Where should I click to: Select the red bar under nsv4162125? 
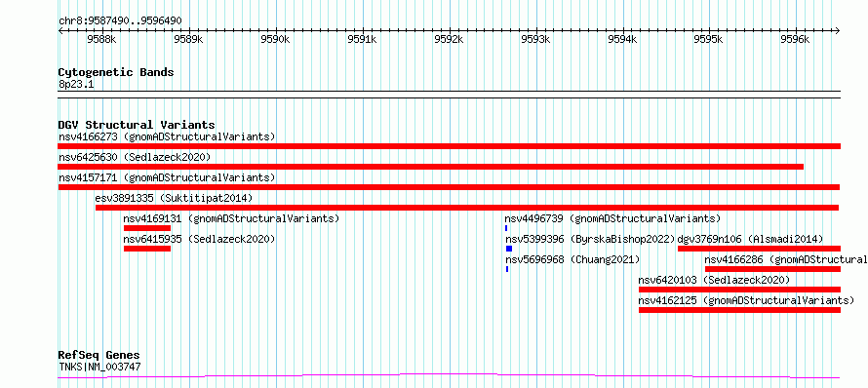pos(739,310)
